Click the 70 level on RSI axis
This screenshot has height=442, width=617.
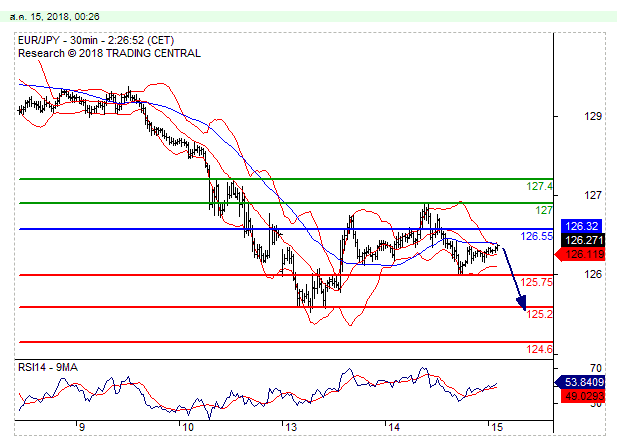point(594,369)
